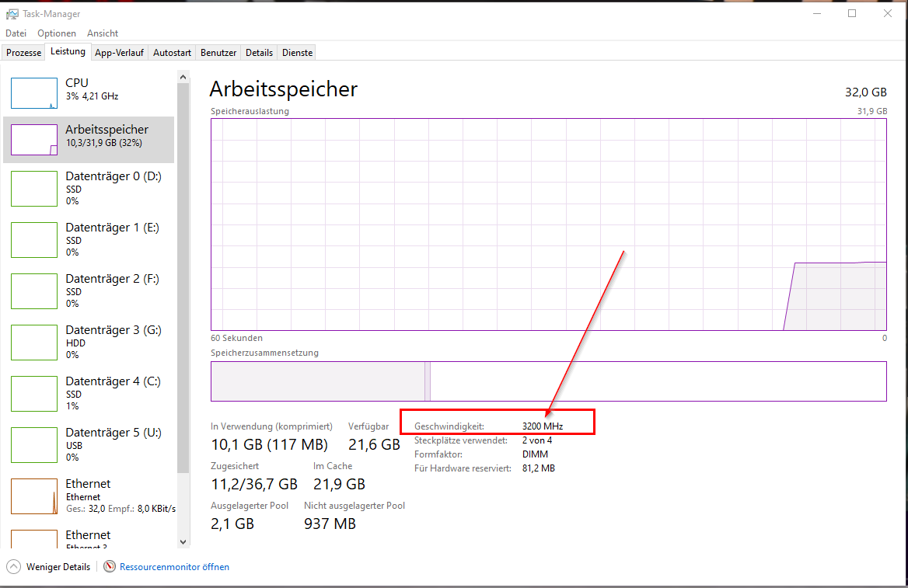Click the Arbeitsspeicher heading
The image size is (908, 588).
283,89
